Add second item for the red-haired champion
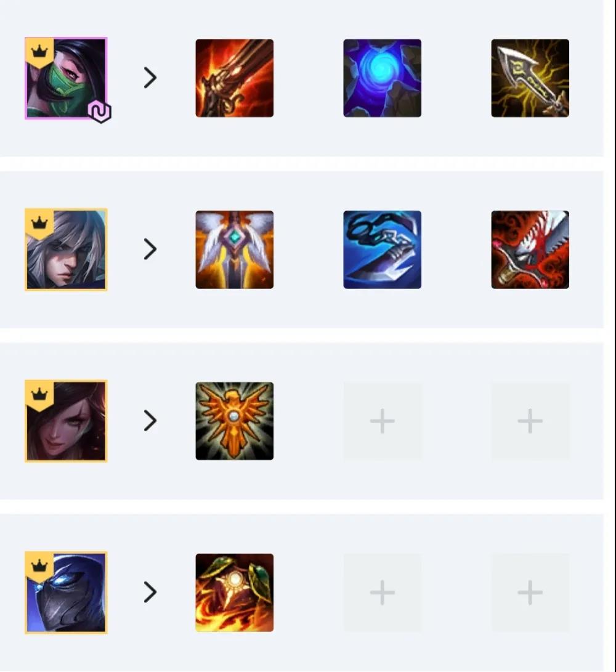 [x=383, y=421]
